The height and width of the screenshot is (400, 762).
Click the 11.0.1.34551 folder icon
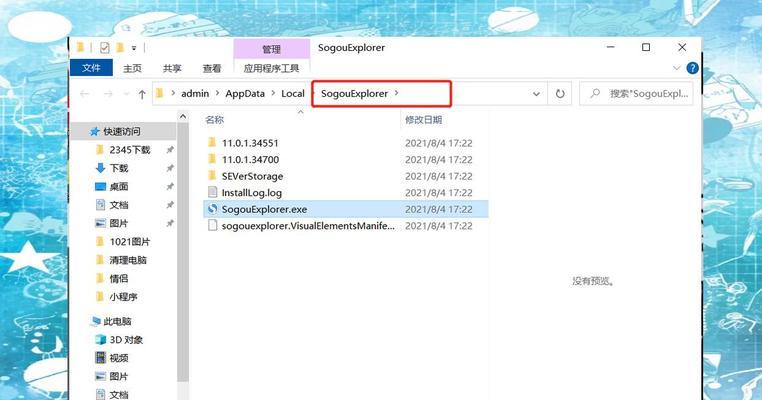(x=211, y=142)
